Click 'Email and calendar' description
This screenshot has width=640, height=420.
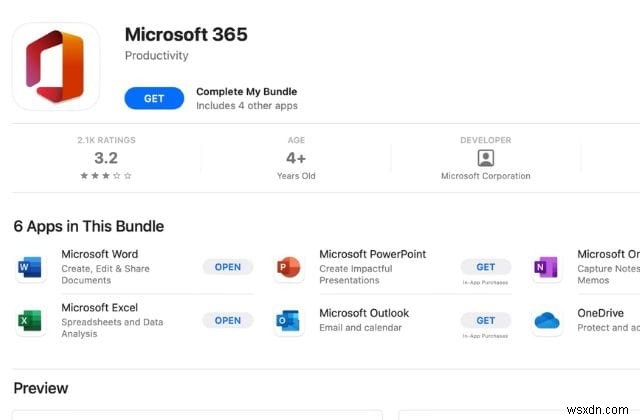360,327
